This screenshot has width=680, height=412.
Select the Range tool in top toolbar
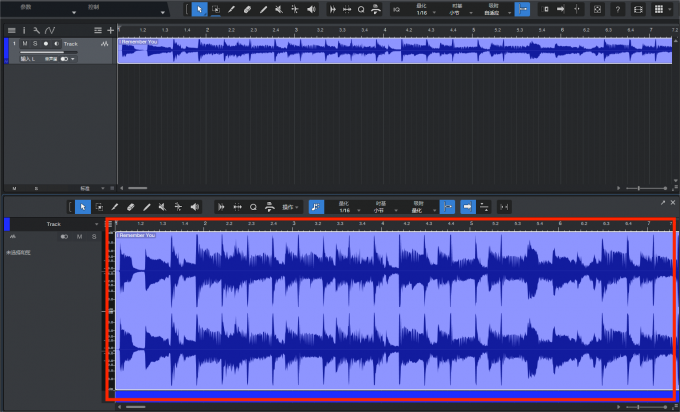pyautogui.click(x=216, y=9)
